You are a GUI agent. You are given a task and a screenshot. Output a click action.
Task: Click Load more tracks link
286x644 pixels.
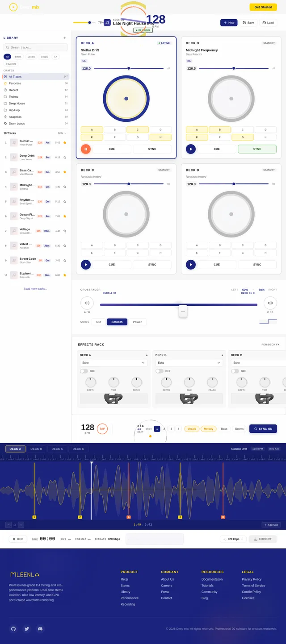pyautogui.click(x=35, y=289)
